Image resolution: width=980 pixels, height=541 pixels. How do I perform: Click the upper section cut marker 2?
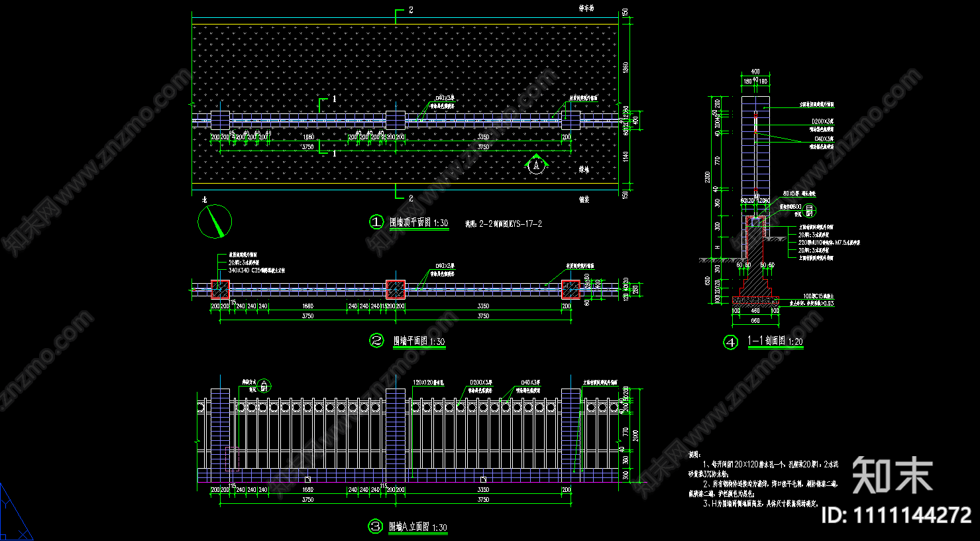click(411, 10)
